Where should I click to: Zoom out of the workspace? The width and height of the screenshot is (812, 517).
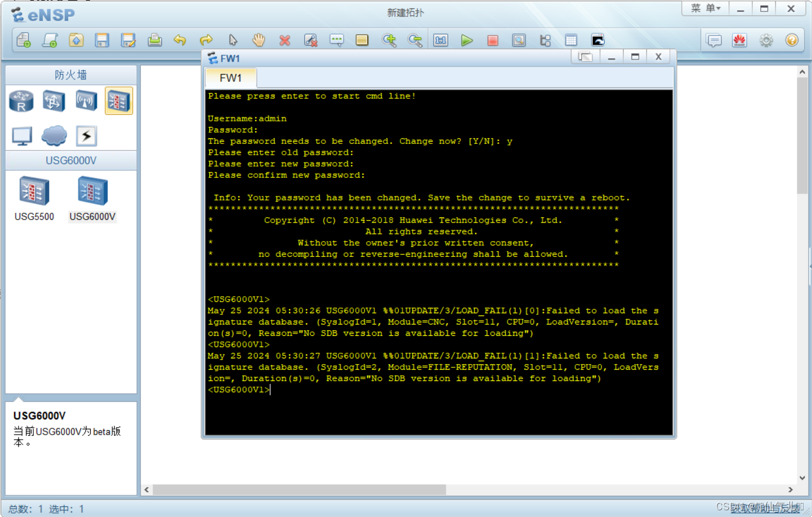[x=415, y=40]
